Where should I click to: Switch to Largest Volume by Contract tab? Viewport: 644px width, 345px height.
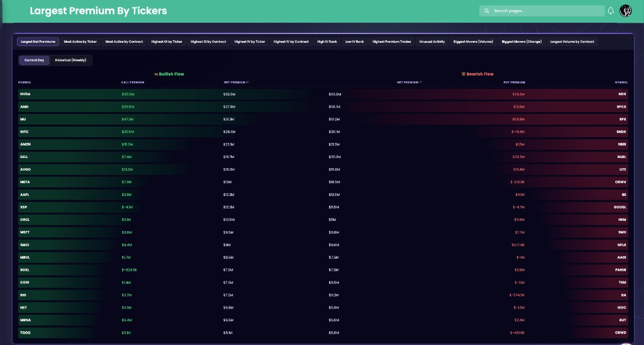[x=572, y=42]
